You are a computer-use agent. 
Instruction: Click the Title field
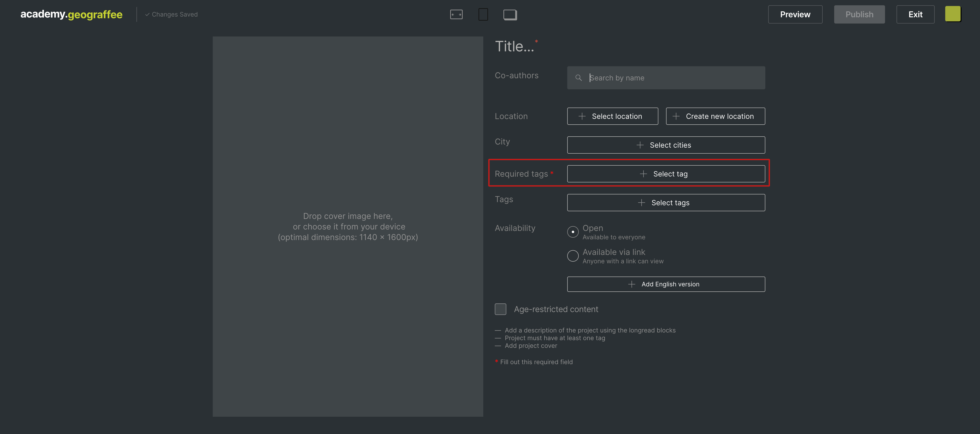tap(514, 46)
